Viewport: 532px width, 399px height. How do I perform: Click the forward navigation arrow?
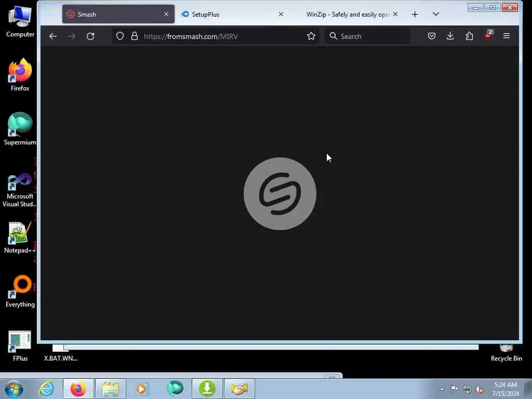[71, 36]
